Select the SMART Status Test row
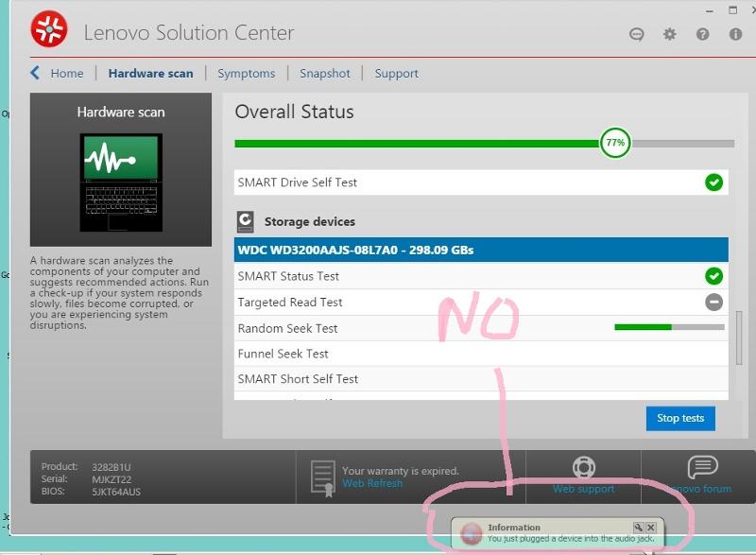 tap(481, 276)
